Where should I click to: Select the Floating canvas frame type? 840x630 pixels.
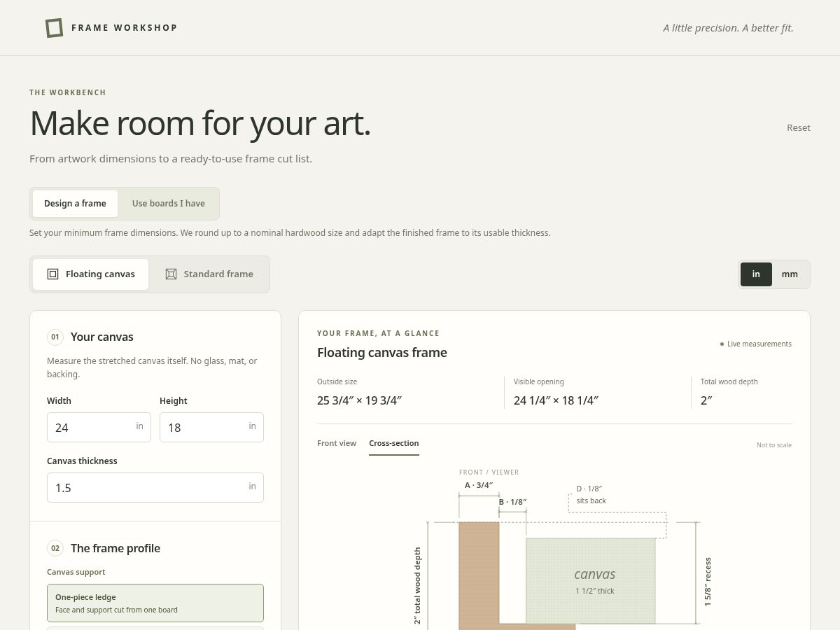(x=90, y=274)
